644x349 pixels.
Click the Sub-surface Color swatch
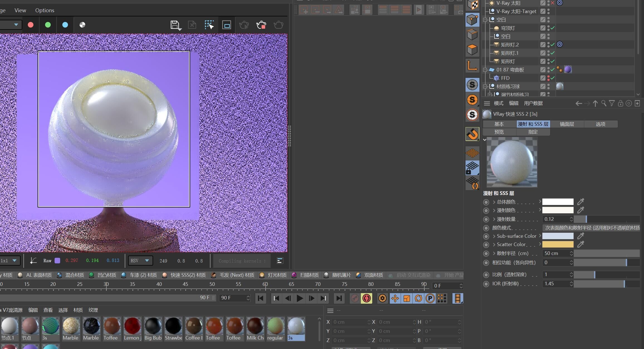(558, 236)
